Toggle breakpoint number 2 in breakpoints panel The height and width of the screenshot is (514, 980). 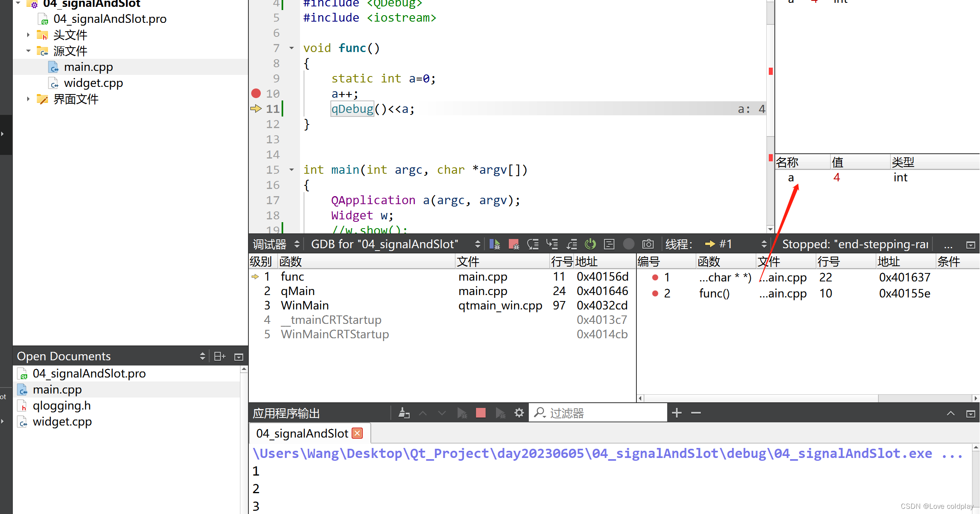(656, 293)
